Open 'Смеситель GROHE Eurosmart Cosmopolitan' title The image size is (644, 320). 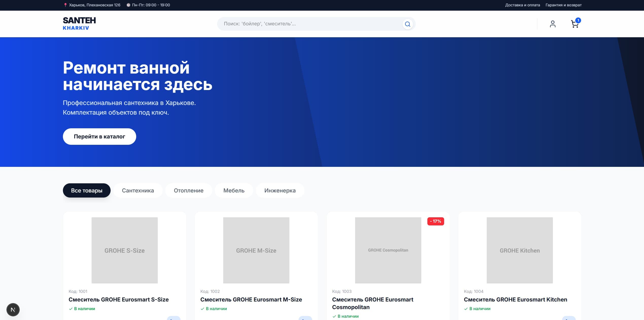[x=373, y=303]
